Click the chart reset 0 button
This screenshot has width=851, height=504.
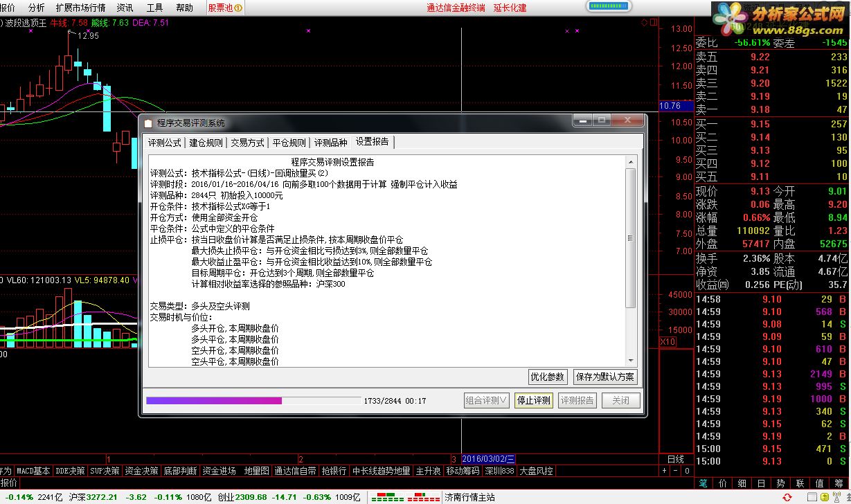tap(687, 471)
